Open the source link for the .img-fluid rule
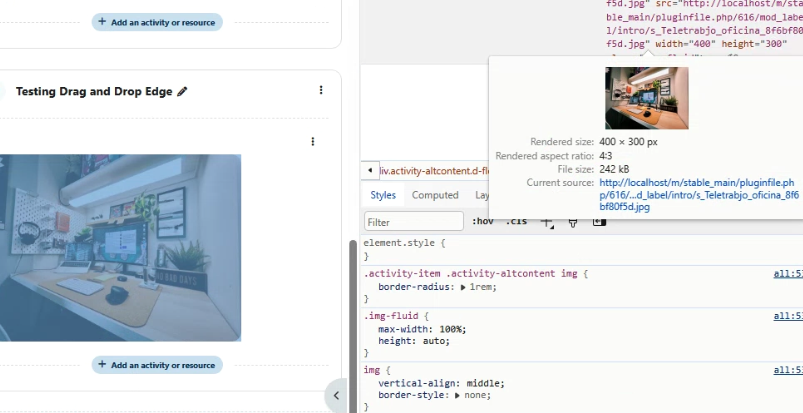 788,316
